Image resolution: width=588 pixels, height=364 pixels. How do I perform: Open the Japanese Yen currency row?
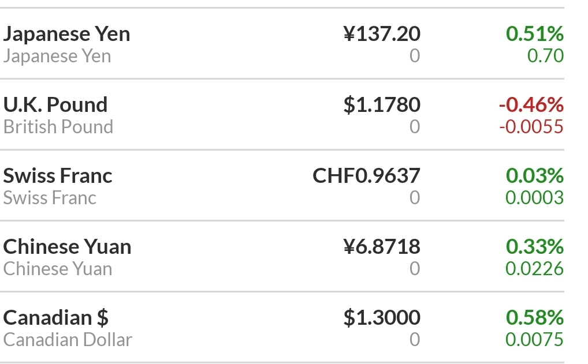click(282, 43)
